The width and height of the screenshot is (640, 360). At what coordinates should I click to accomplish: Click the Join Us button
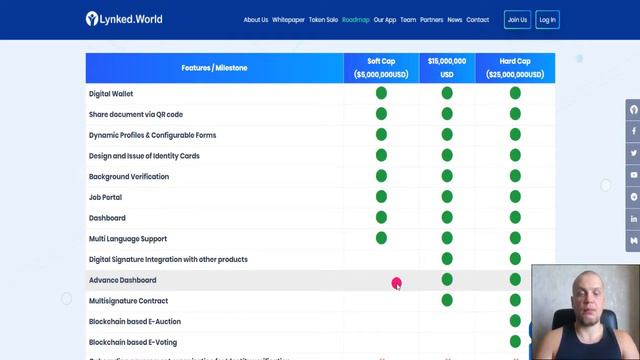pos(517,20)
